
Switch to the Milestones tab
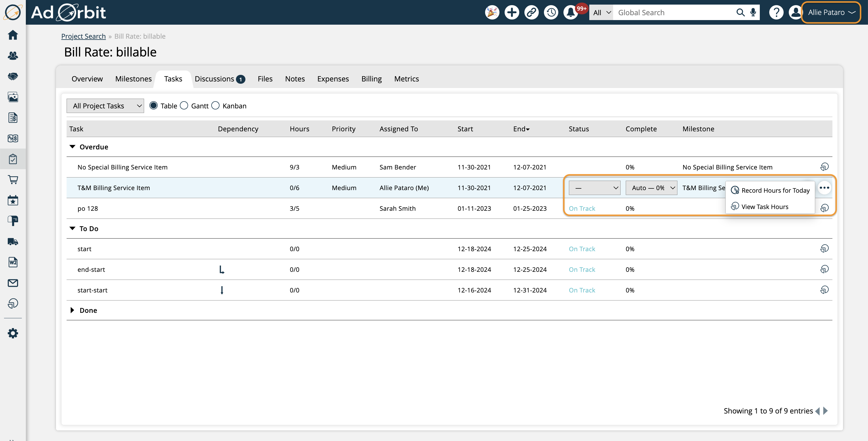click(x=133, y=79)
